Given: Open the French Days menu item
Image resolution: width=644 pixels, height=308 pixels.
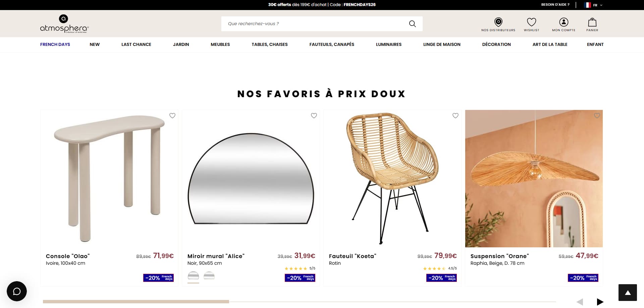Looking at the screenshot, I should click(x=55, y=44).
